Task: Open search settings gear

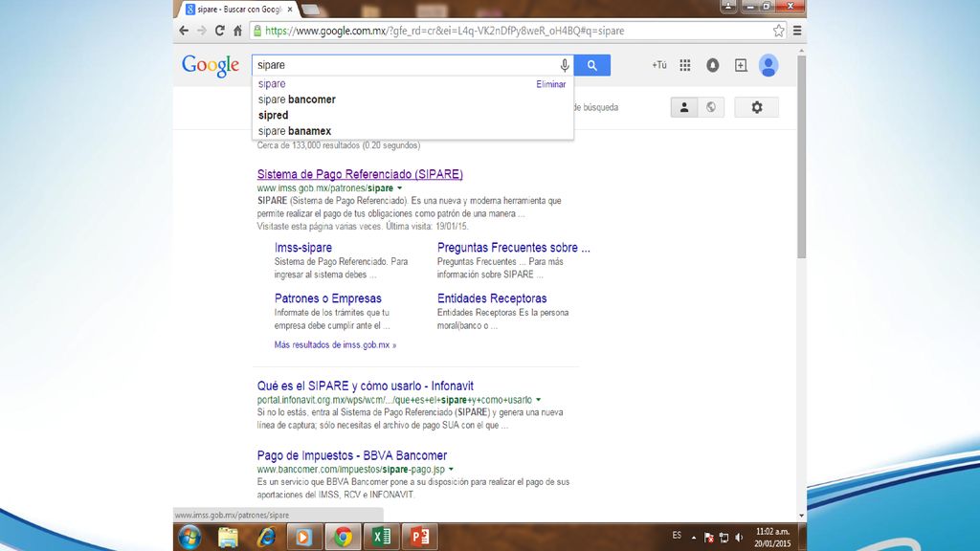Action: (757, 107)
